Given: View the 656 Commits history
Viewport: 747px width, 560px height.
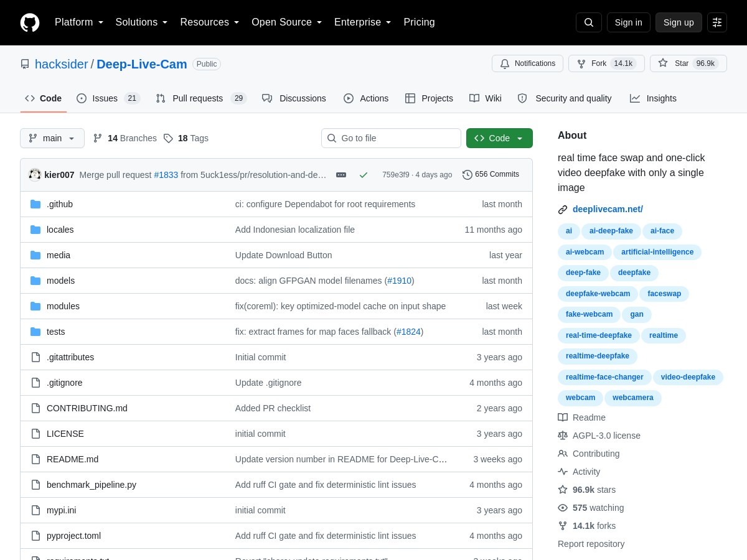Looking at the screenshot, I should [491, 175].
